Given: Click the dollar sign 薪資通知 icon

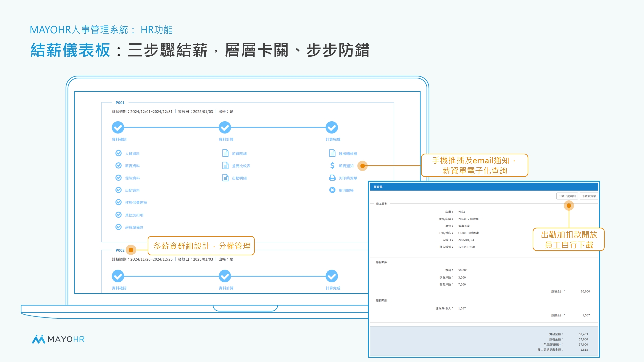Looking at the screenshot, I should [x=332, y=166].
